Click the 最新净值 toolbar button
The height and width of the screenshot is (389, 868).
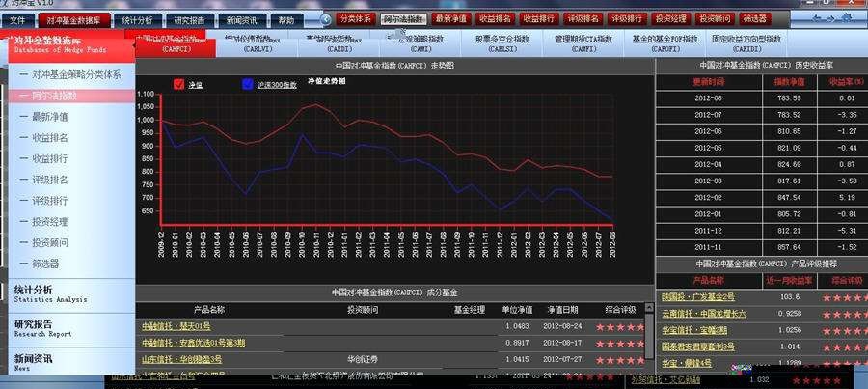[451, 19]
